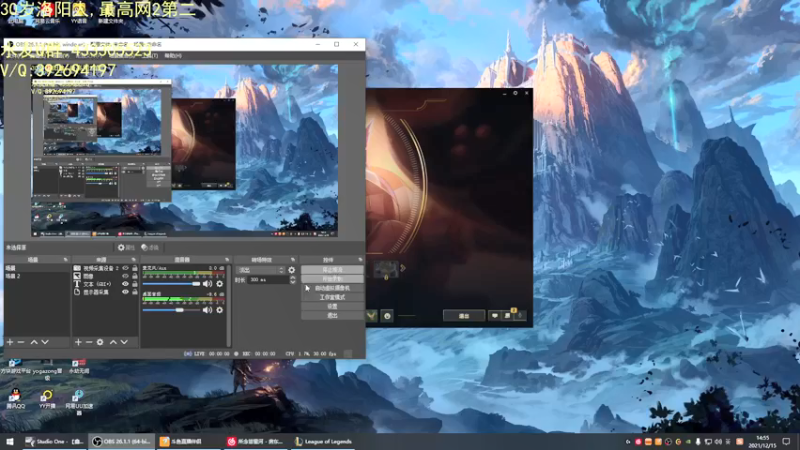The image size is (800, 450).
Task: Click Exit at bottom of Controls panel
Action: (x=332, y=316)
